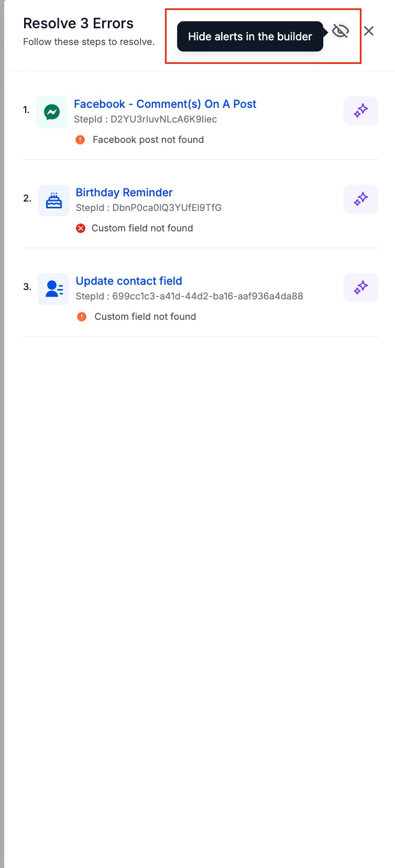Click the Facebook Messenger step icon
This screenshot has height=868, width=395.
tap(52, 112)
